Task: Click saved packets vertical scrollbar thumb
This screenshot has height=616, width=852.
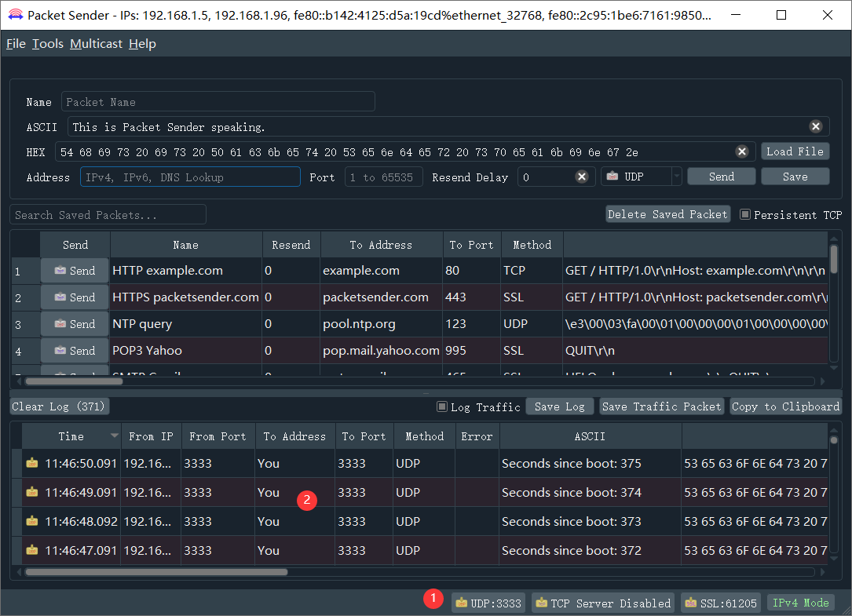Action: (x=833, y=260)
